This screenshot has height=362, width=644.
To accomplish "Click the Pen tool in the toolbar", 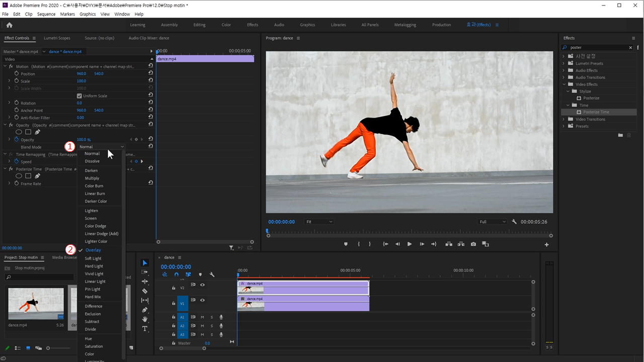I will pyautogui.click(x=145, y=310).
